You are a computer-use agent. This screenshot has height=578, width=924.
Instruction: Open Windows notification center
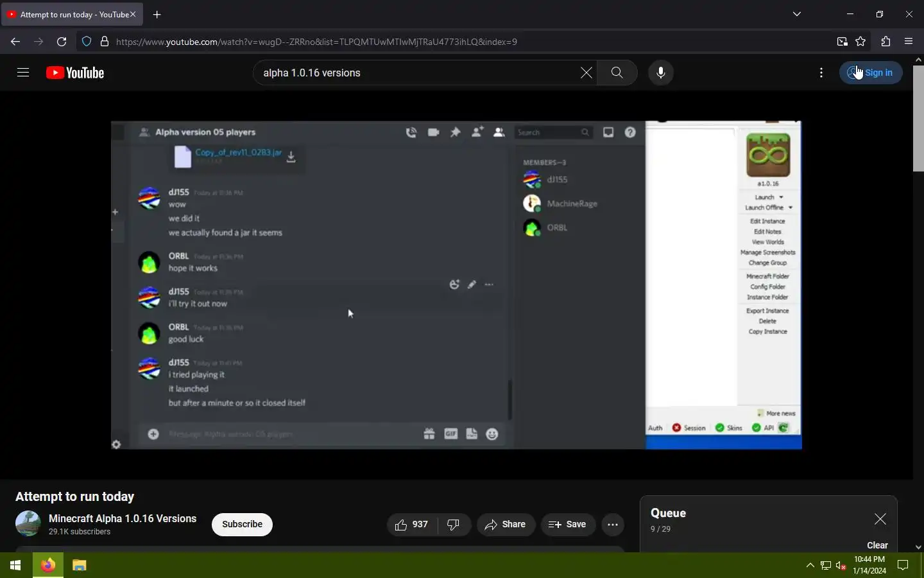tap(903, 565)
